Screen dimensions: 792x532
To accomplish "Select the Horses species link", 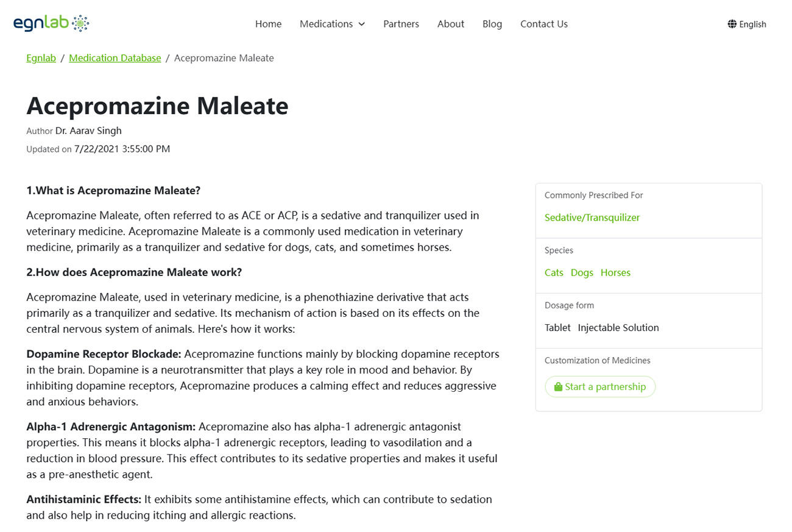I will tap(615, 272).
